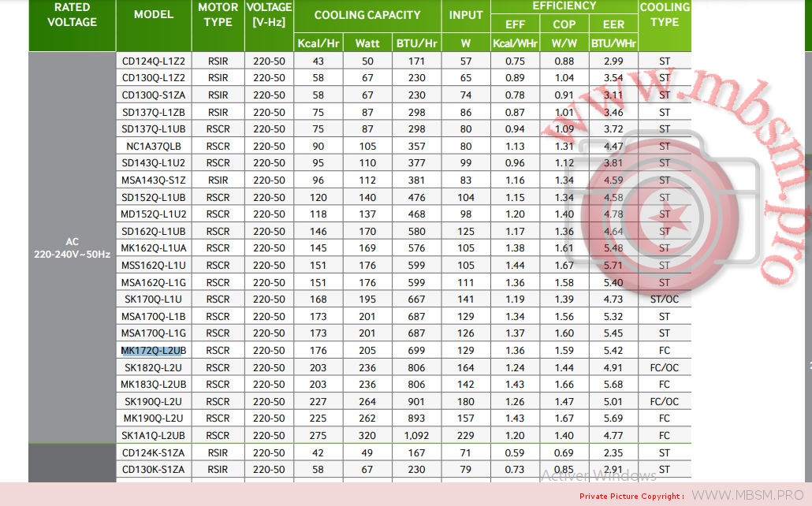Click the AC 220-240V~50Hz voltage cell

point(72,248)
